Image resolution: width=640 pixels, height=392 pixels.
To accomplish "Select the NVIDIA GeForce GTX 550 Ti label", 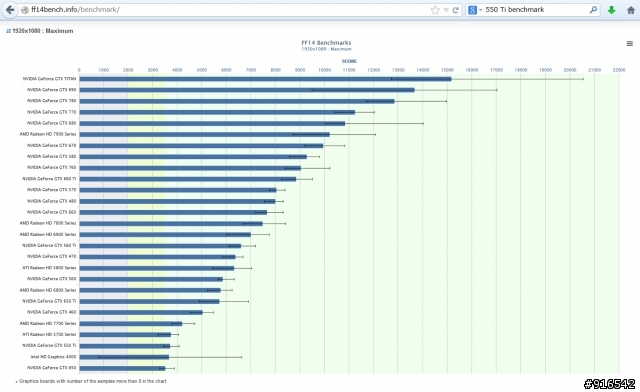I will pos(49,345).
